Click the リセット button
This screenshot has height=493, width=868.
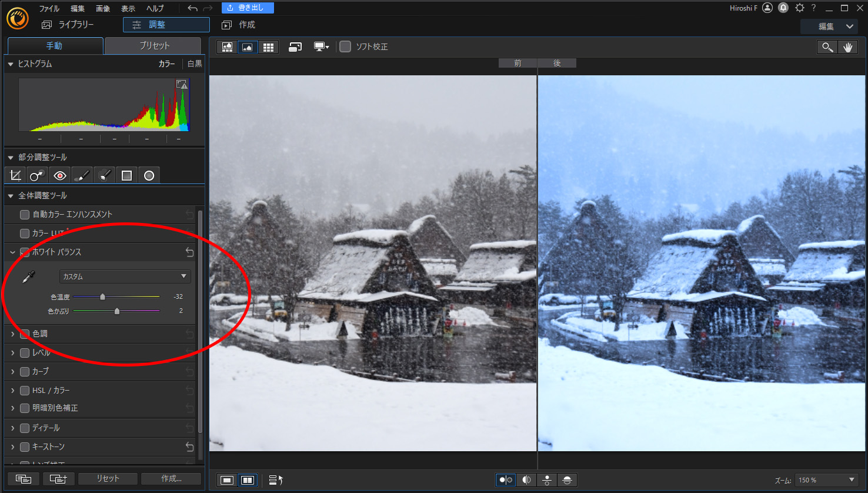(x=108, y=479)
